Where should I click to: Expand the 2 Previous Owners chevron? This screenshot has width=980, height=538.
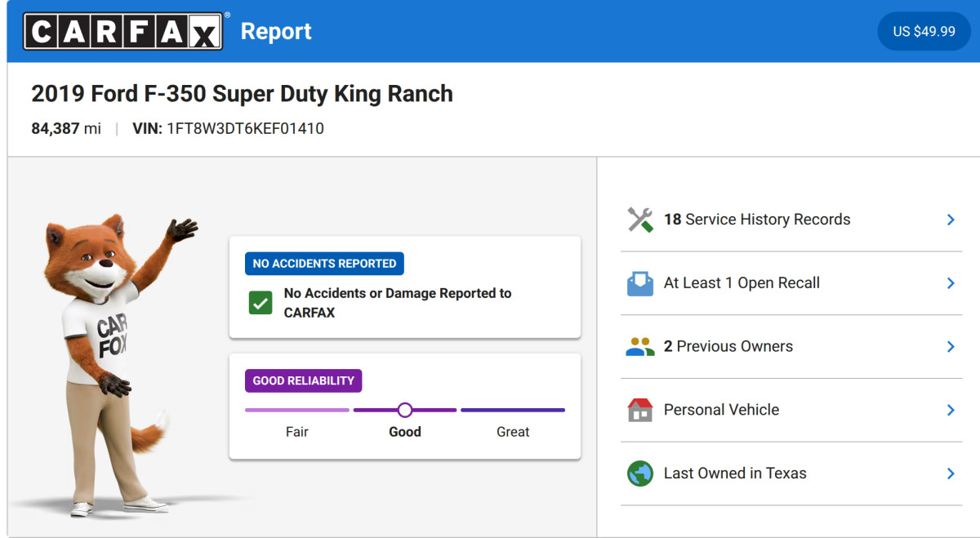pyautogui.click(x=951, y=347)
